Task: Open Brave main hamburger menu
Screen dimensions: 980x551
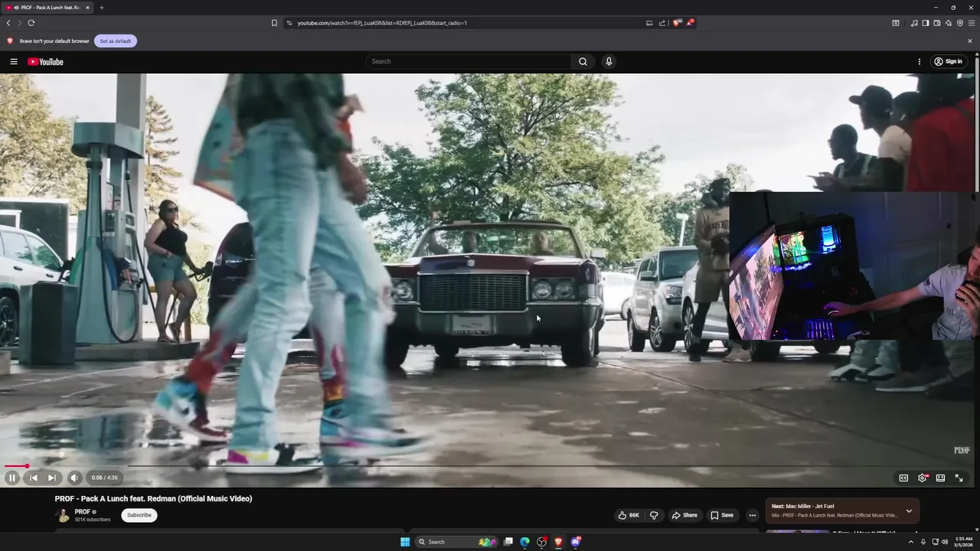Action: (x=972, y=23)
